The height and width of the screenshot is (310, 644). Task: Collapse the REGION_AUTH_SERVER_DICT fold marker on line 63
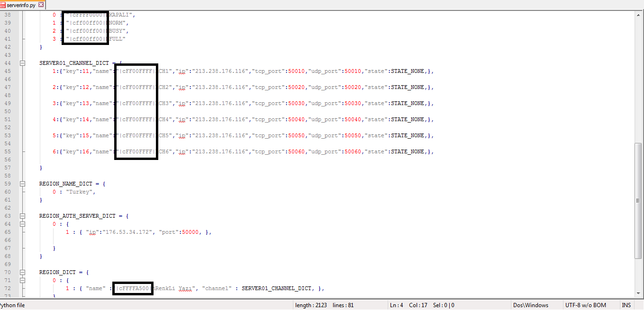[x=22, y=216]
